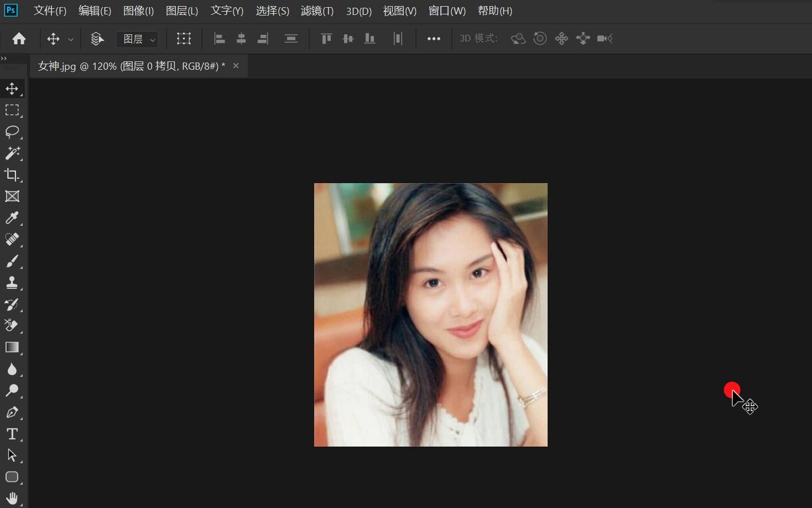Toggle the auto-select layer option
812x508 pixels.
[97, 39]
